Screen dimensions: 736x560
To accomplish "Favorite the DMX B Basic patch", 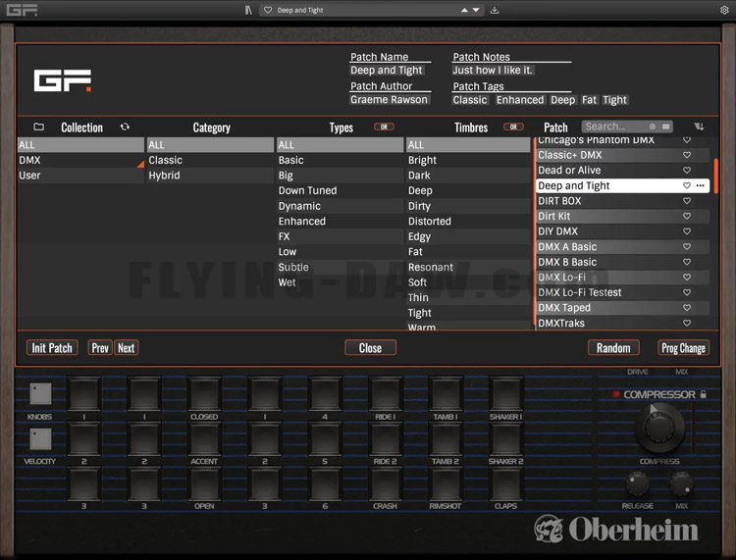I will [687, 262].
